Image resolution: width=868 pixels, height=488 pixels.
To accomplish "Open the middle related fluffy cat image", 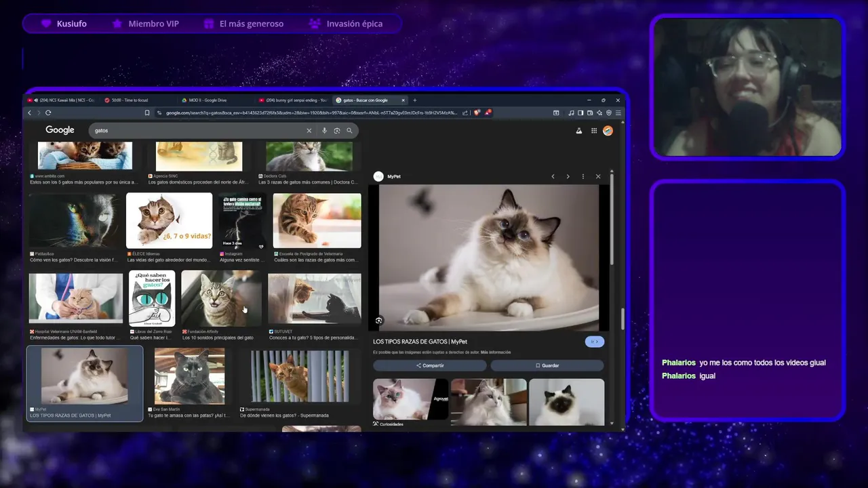I will (488, 401).
